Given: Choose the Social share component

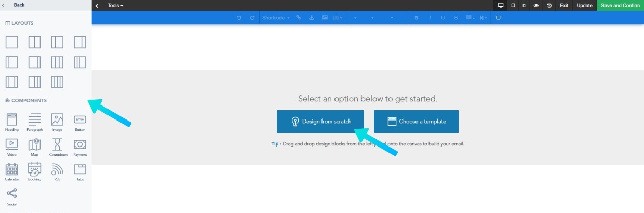Looking at the screenshot, I should [12, 194].
